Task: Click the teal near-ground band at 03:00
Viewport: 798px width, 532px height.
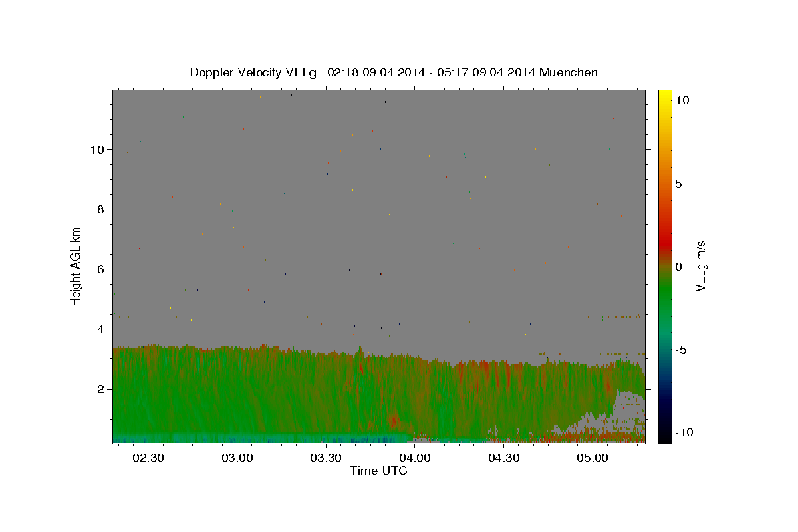Action: coord(237,438)
